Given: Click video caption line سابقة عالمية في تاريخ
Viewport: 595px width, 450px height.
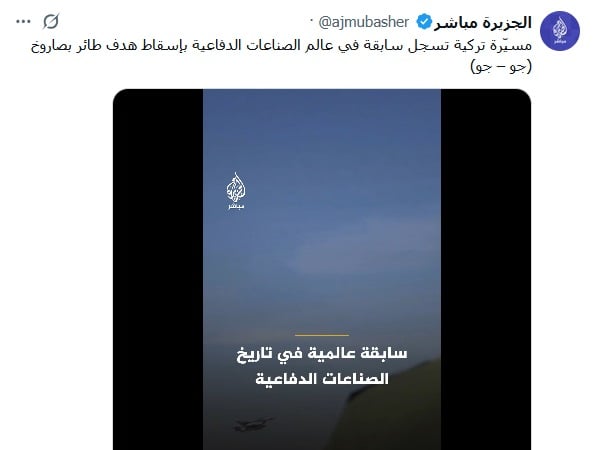Looking at the screenshot, I should [x=322, y=354].
